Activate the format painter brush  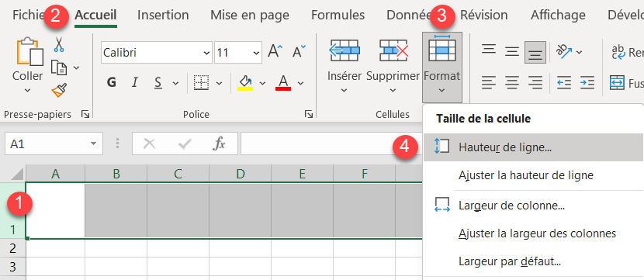[59, 90]
